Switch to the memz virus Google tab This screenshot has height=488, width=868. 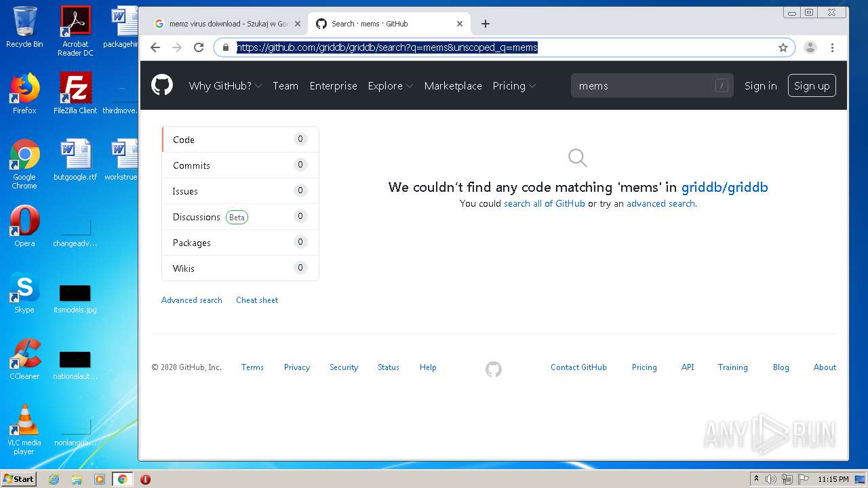227,24
